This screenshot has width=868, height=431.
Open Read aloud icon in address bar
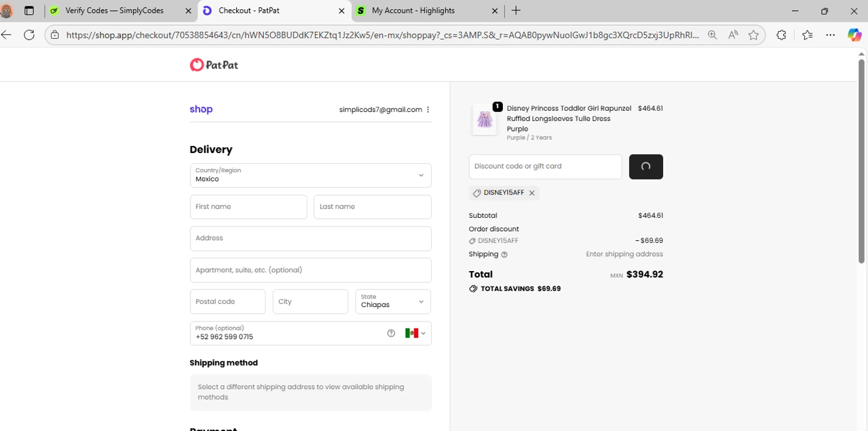[x=733, y=35]
